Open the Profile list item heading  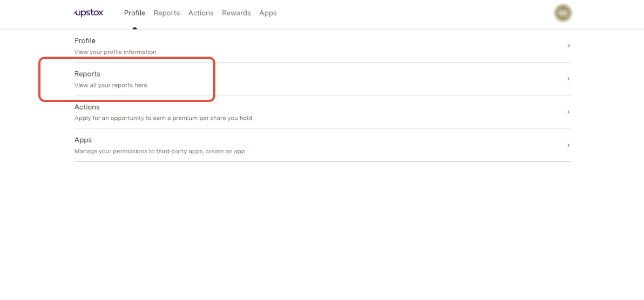coord(85,41)
